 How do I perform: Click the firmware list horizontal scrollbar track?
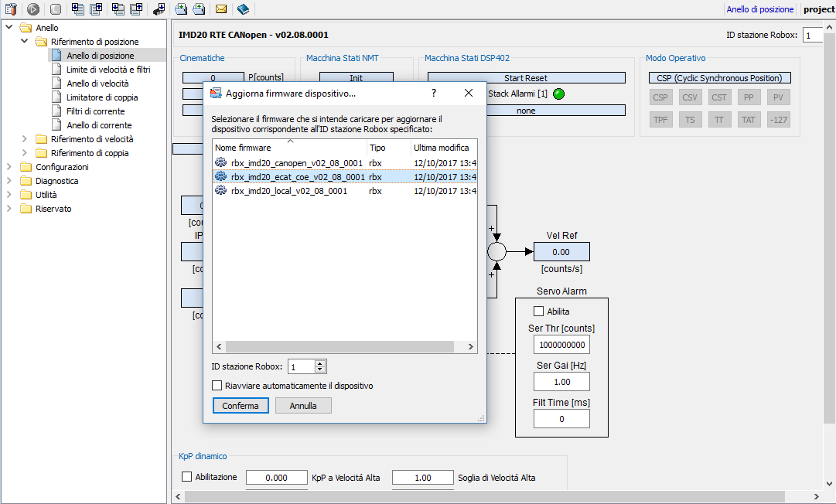[x=340, y=346]
